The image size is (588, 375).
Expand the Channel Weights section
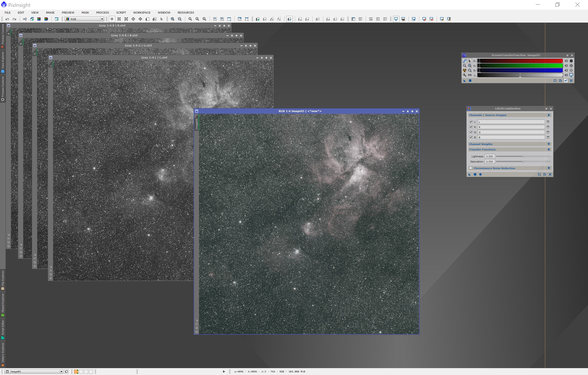pos(548,144)
